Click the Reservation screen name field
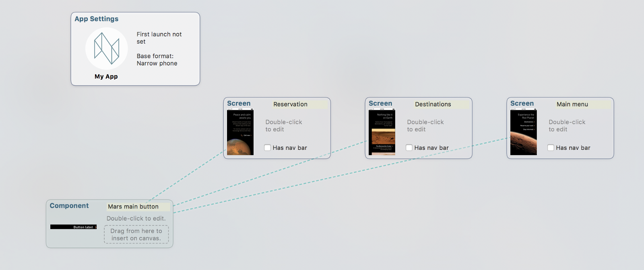This screenshot has width=644, height=270. click(300, 104)
